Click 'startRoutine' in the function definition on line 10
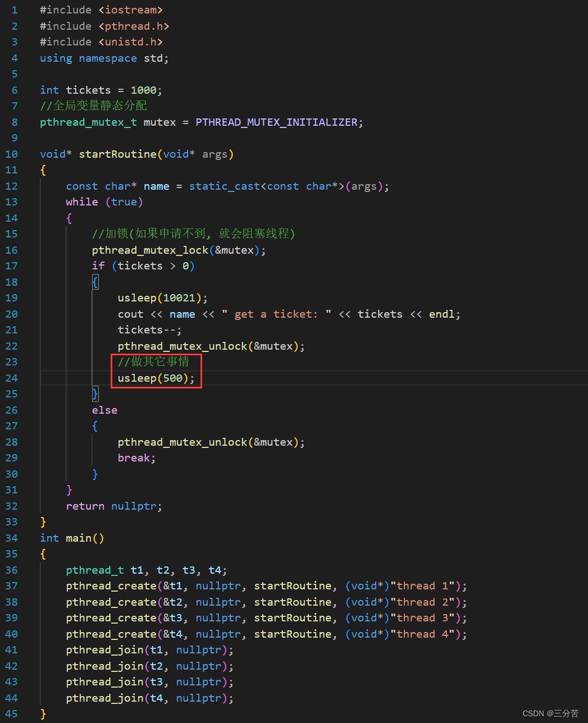 117,154
